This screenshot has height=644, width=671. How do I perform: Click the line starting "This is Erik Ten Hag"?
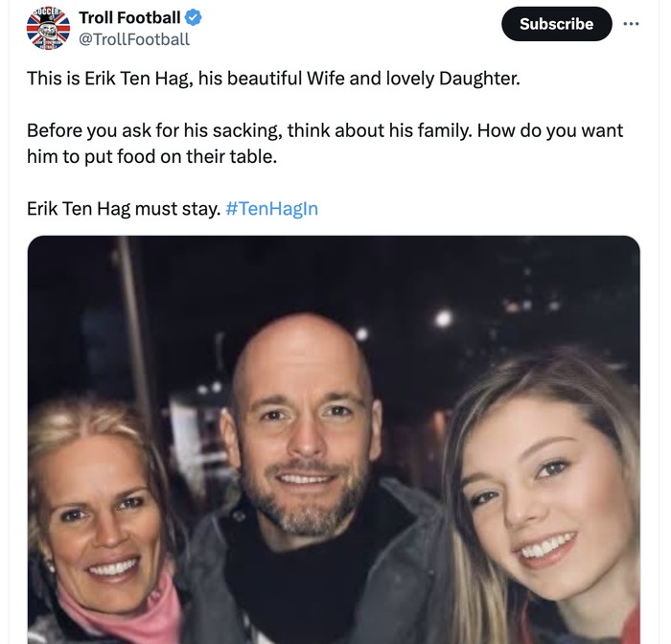coord(273,78)
